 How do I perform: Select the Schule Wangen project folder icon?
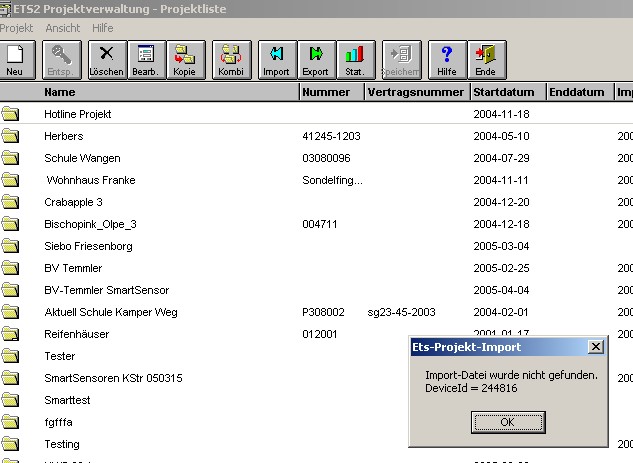11,158
